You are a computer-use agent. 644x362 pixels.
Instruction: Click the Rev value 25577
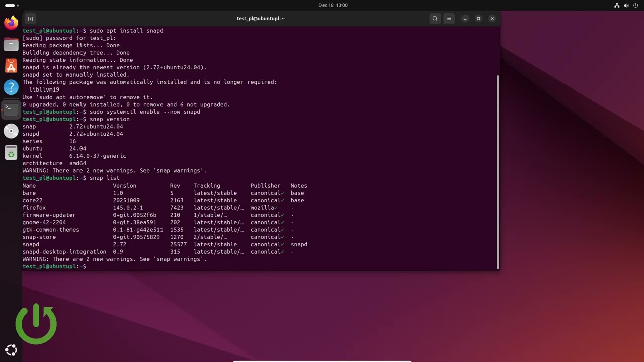click(x=178, y=244)
